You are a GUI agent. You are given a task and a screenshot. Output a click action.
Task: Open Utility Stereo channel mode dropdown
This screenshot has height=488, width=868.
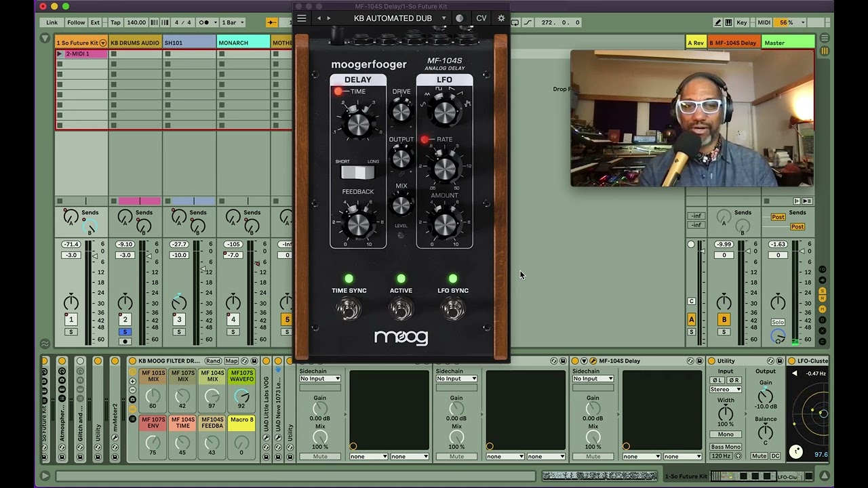click(726, 390)
